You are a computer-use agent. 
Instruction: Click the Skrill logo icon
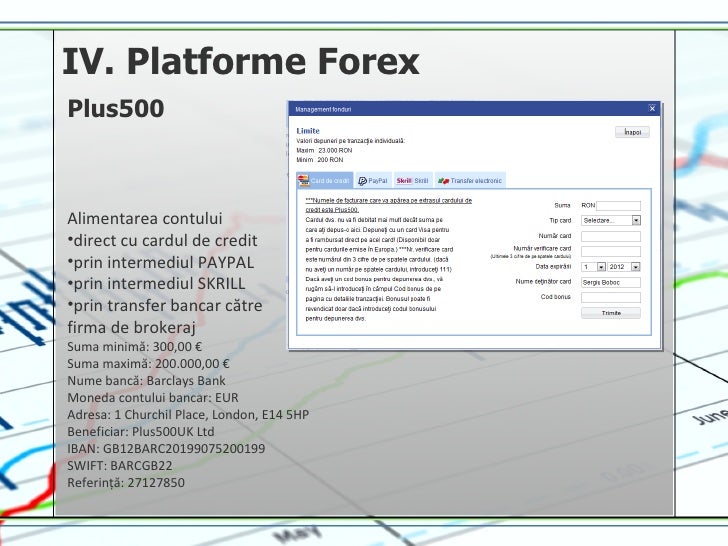point(404,181)
